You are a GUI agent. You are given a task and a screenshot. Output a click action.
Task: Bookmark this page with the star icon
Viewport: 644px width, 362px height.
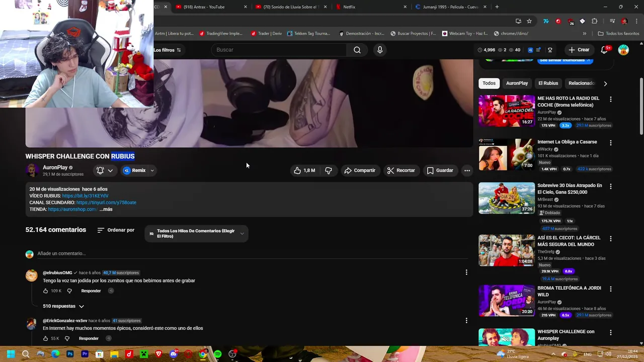(x=529, y=21)
